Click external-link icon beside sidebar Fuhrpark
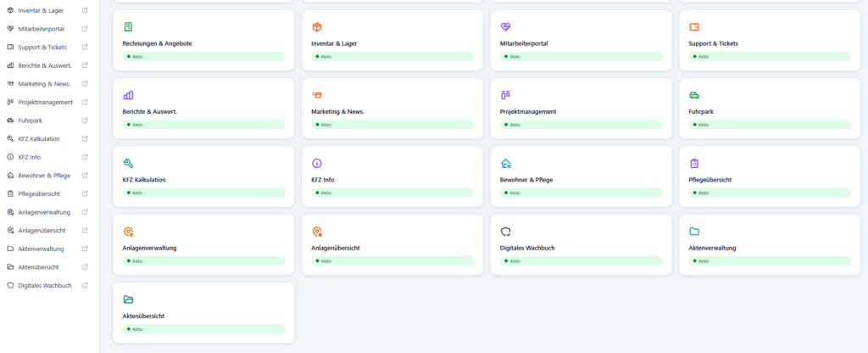 point(85,120)
